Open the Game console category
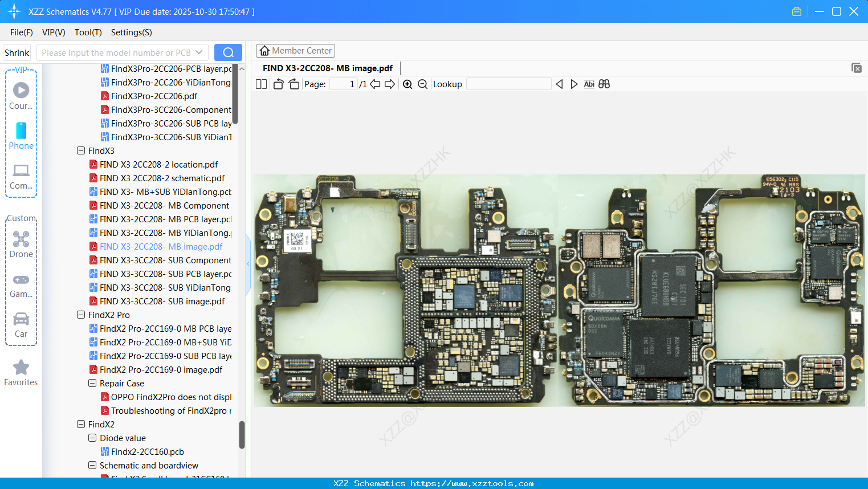 [21, 285]
